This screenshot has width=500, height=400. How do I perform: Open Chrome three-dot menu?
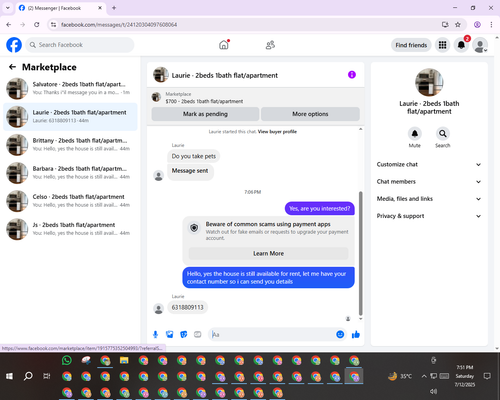[x=491, y=25]
